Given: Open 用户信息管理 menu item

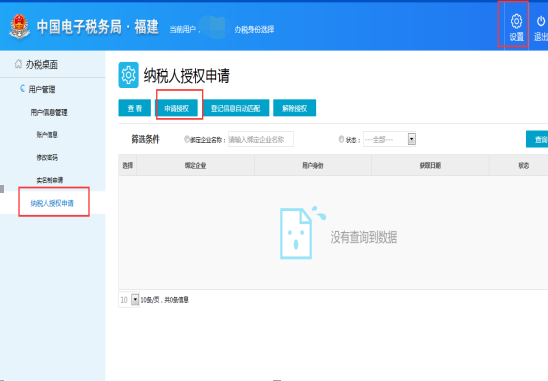Looking at the screenshot, I should coord(49,112).
